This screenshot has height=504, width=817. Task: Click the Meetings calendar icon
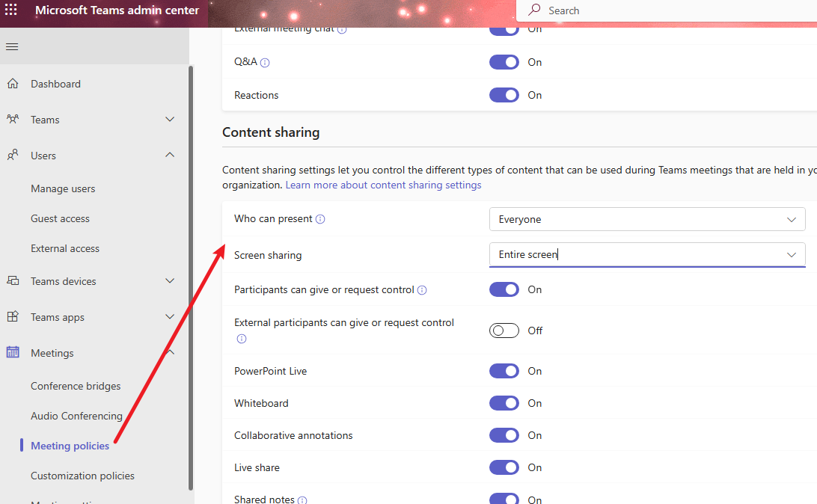click(13, 352)
